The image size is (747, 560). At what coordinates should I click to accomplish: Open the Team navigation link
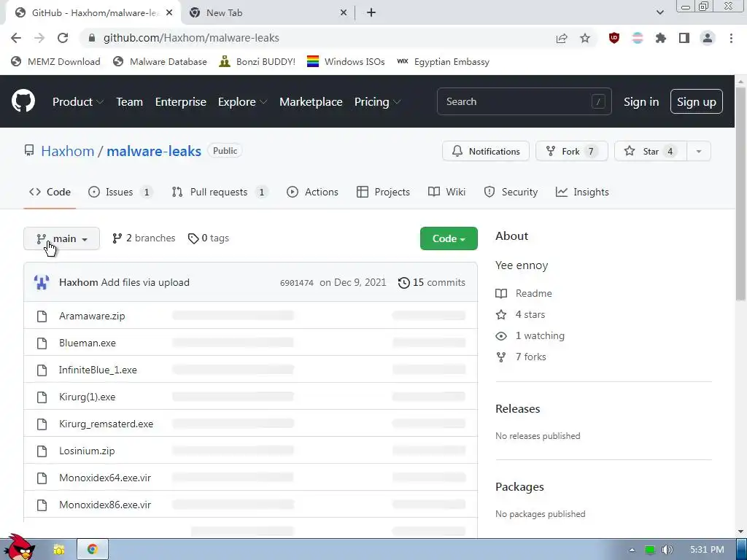(130, 102)
